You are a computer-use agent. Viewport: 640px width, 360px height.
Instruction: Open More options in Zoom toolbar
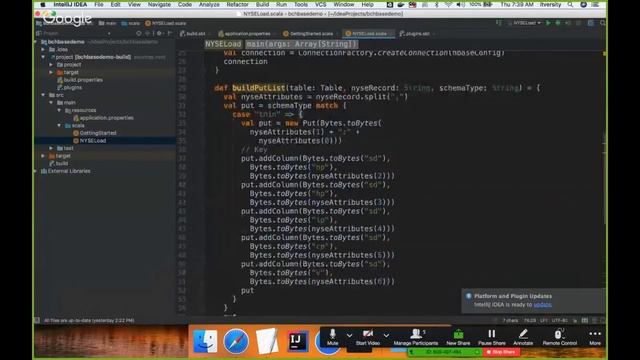click(x=595, y=337)
